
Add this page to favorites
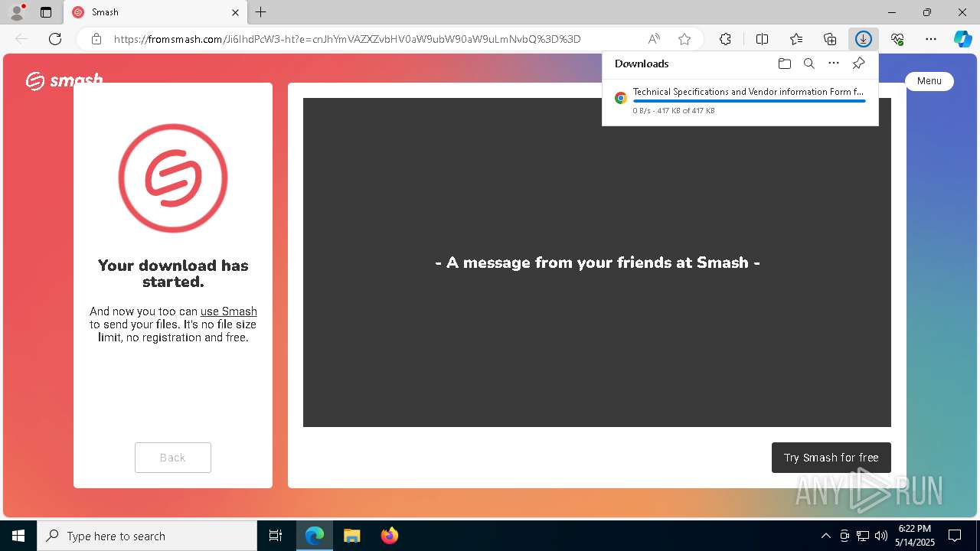684,39
